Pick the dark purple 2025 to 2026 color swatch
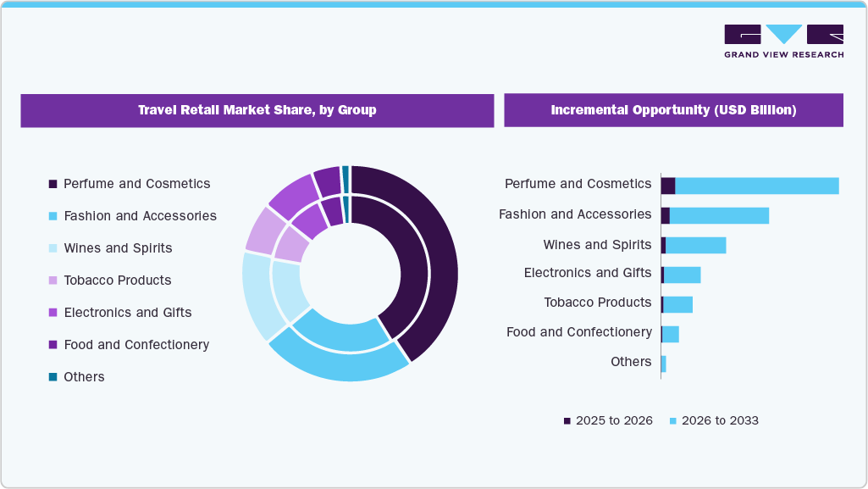 point(565,420)
